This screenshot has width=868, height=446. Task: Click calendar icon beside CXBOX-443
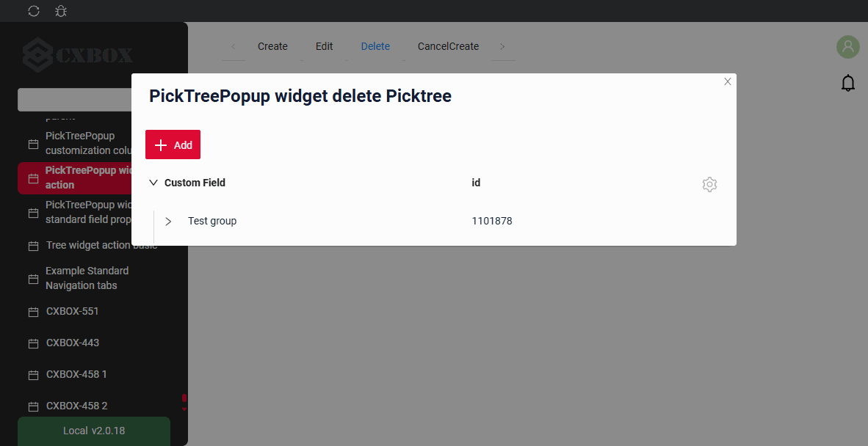point(33,344)
